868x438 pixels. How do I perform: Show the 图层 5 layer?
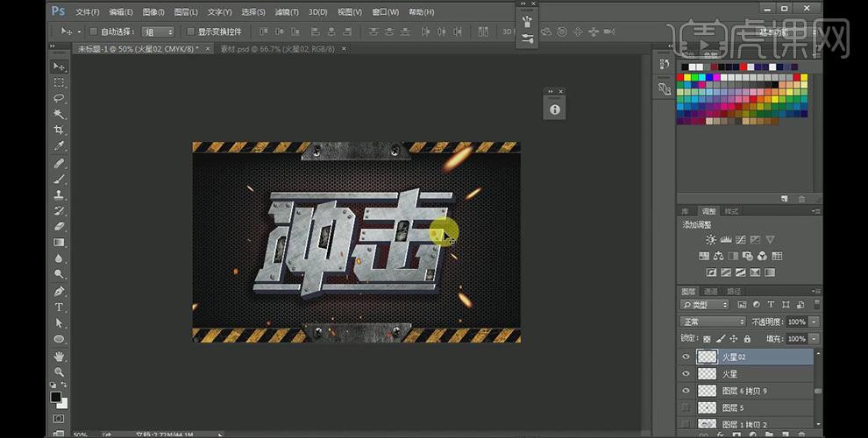click(686, 407)
